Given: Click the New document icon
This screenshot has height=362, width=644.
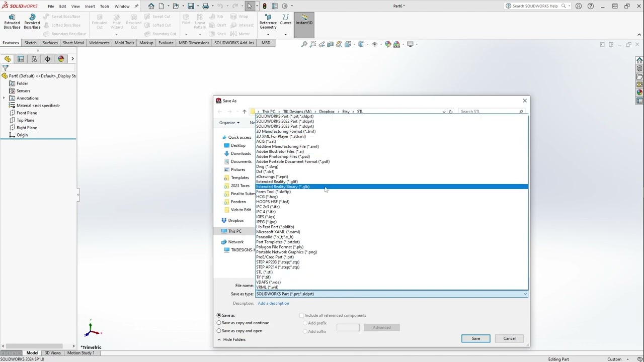Looking at the screenshot, I should pyautogui.click(x=162, y=6).
